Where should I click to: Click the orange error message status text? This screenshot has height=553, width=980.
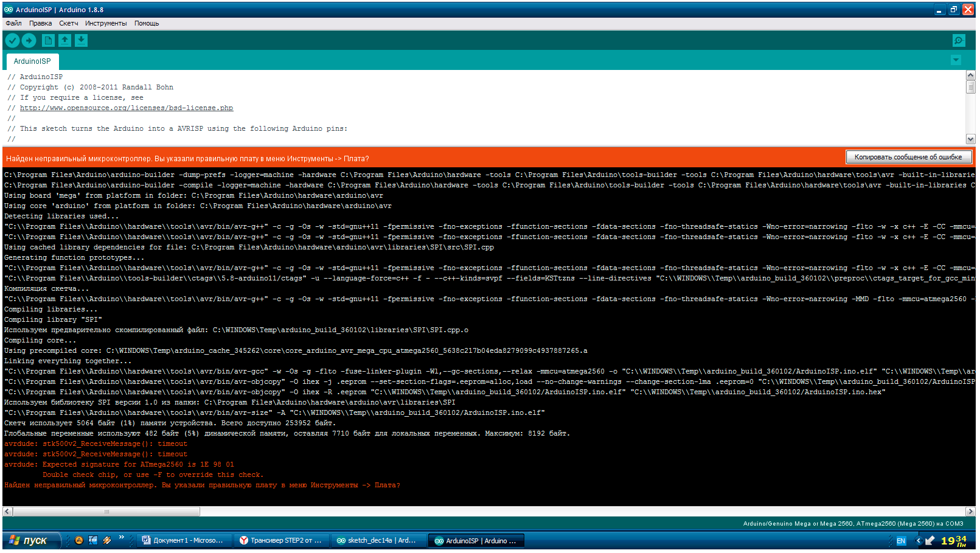[187, 159]
